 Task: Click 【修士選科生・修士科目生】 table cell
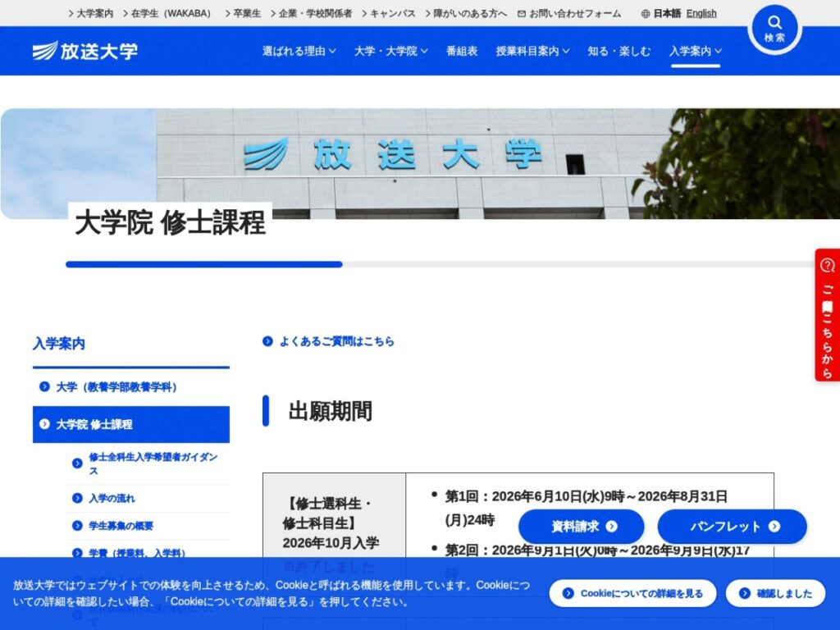point(335,536)
